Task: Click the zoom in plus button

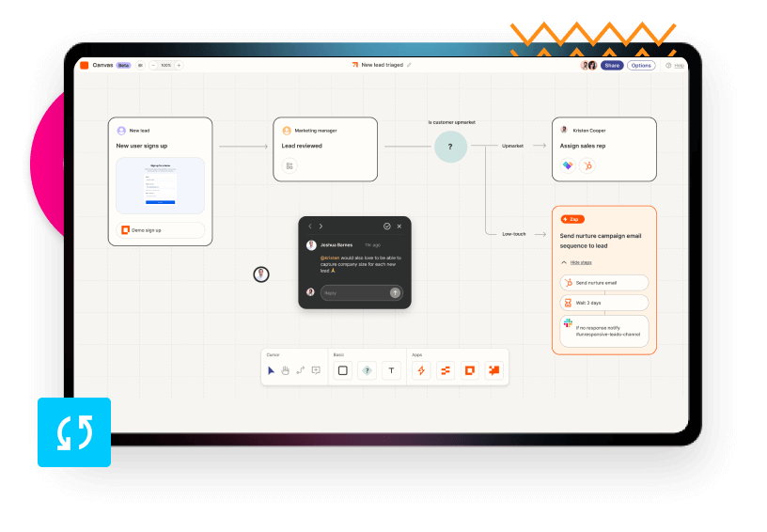Action: coord(179,66)
